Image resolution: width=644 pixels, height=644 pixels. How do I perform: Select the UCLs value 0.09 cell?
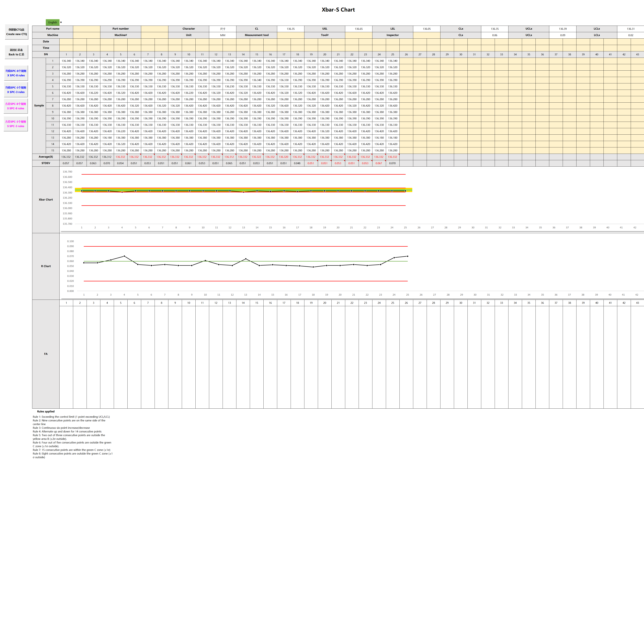point(563,35)
